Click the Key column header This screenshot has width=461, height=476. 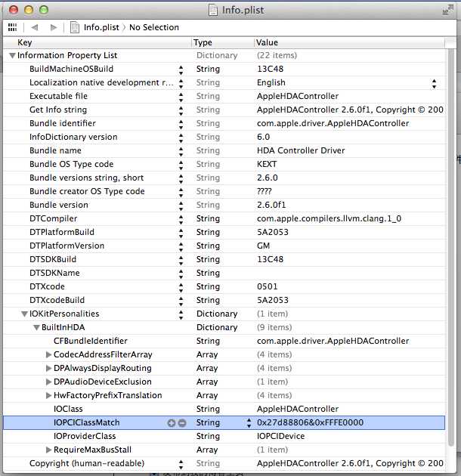(x=97, y=42)
